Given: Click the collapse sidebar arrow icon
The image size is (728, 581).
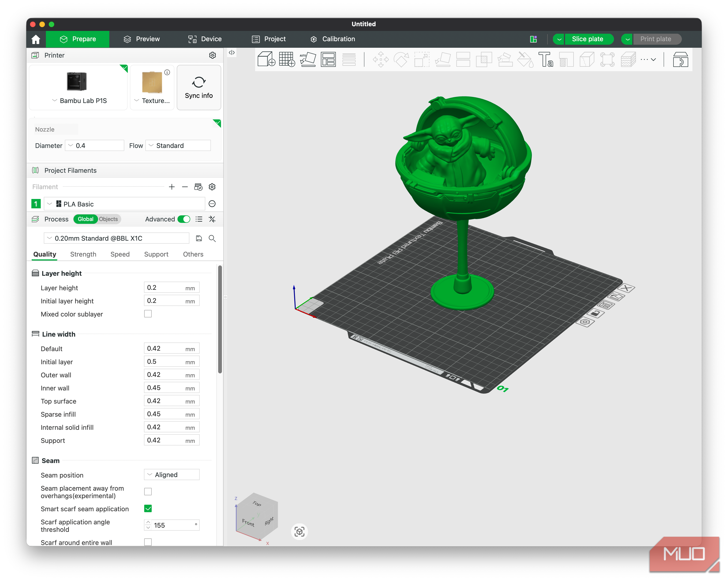Looking at the screenshot, I should pos(232,52).
